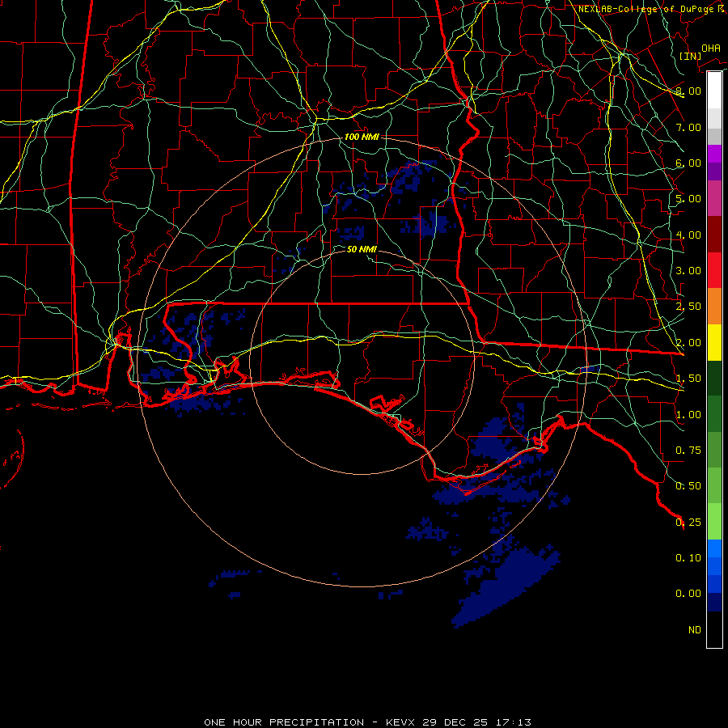Click the white swatch atop the legend

pyautogui.click(x=714, y=91)
